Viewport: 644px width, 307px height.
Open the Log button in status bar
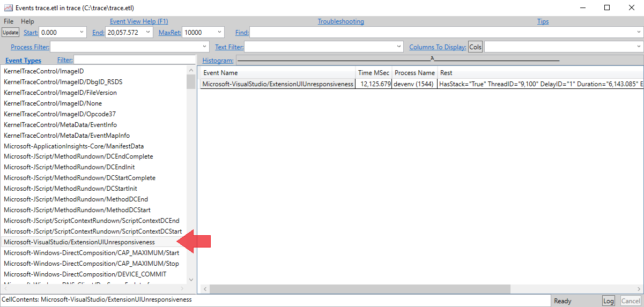608,301
